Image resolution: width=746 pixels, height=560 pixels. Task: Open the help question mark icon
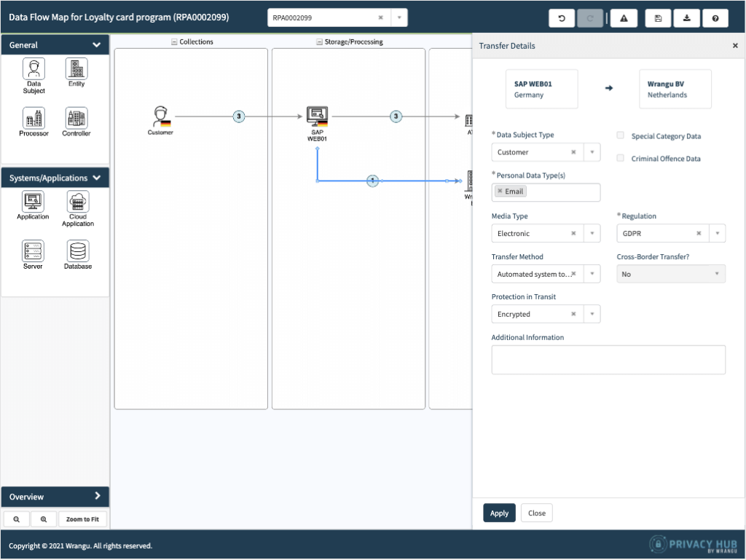click(x=715, y=18)
